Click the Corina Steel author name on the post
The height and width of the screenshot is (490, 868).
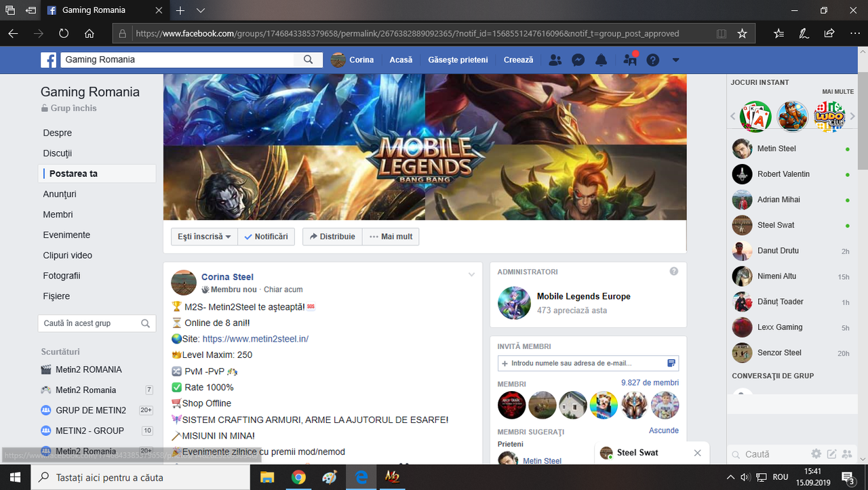tap(227, 277)
